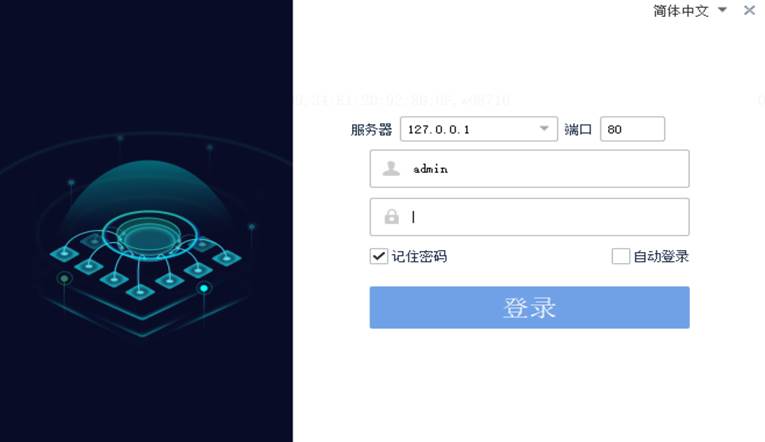
Task: Click the green ringed node in the illustration
Action: [x=64, y=279]
